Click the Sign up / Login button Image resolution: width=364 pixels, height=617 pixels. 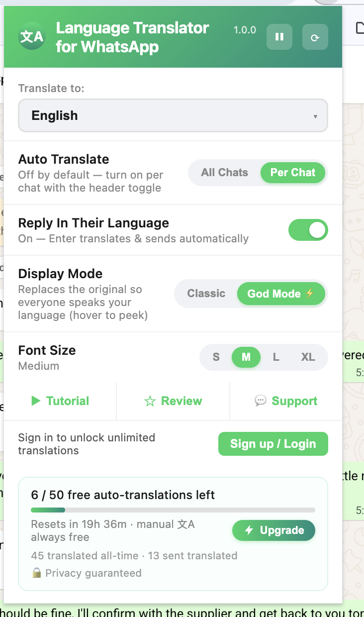point(273,444)
